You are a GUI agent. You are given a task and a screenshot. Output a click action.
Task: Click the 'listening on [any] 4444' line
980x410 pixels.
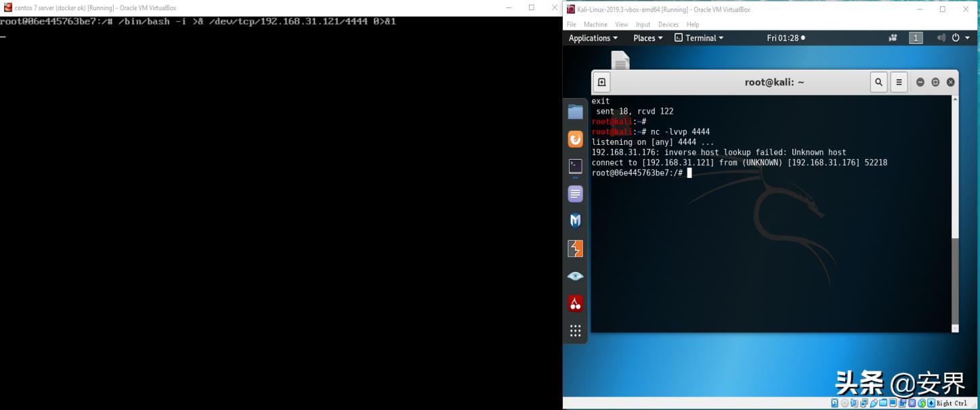coord(653,142)
